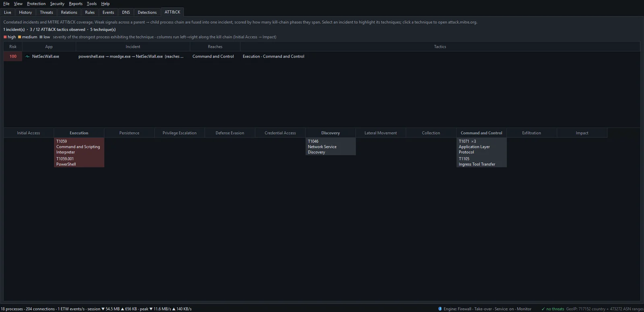The width and height of the screenshot is (644, 312).
Task: Open the Tools menu
Action: pos(92,4)
